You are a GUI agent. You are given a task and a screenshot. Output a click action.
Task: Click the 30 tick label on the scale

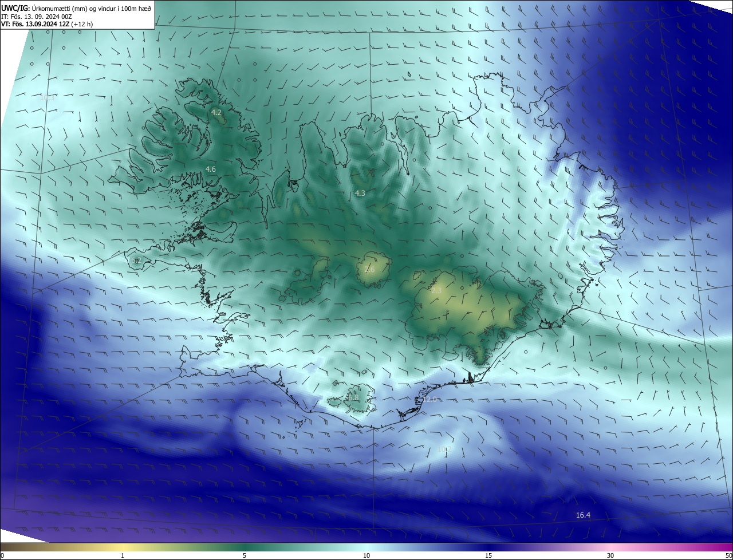tap(610, 555)
